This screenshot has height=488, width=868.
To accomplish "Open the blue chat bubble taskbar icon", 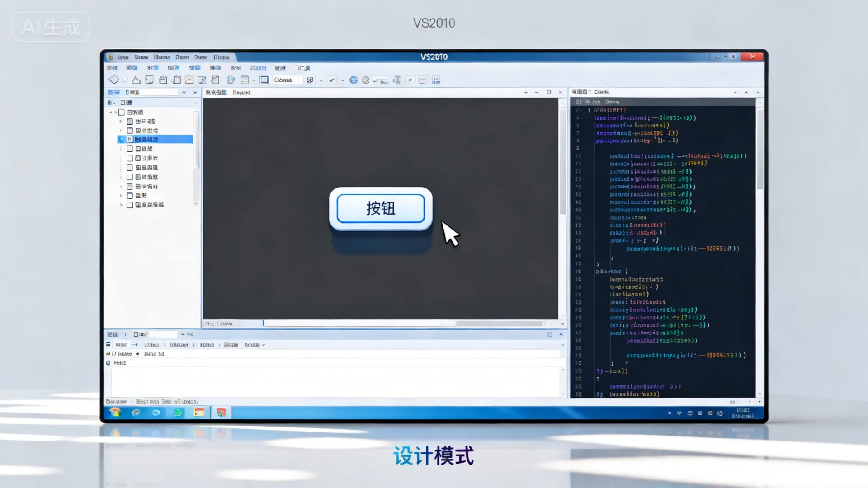I will [x=156, y=412].
